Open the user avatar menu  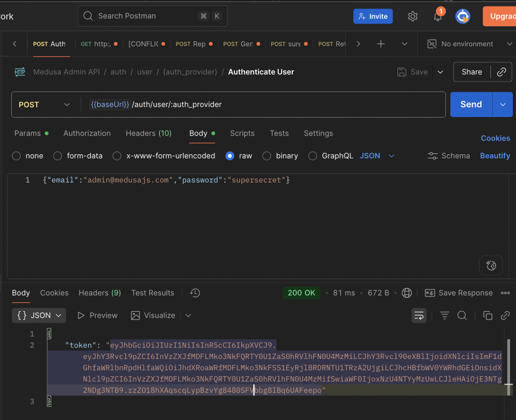click(x=463, y=16)
